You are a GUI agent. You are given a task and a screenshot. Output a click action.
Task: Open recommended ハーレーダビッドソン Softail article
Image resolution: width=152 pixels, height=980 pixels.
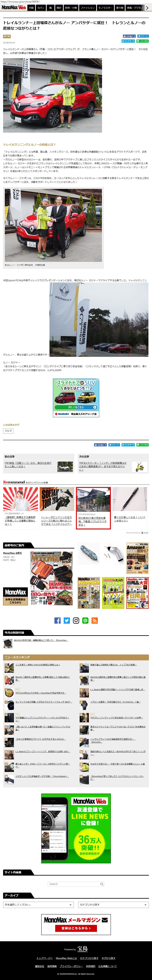(57, 520)
